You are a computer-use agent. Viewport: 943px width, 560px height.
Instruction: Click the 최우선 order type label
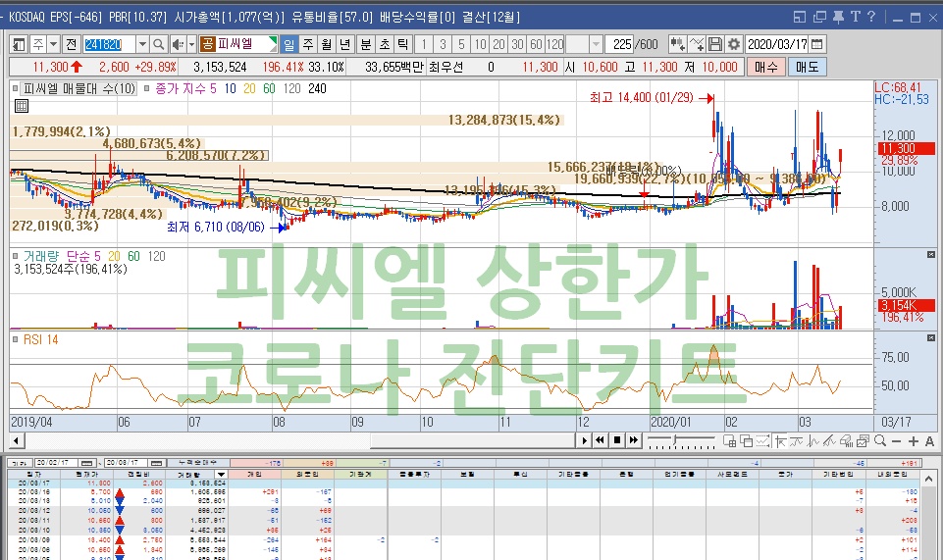tap(446, 68)
